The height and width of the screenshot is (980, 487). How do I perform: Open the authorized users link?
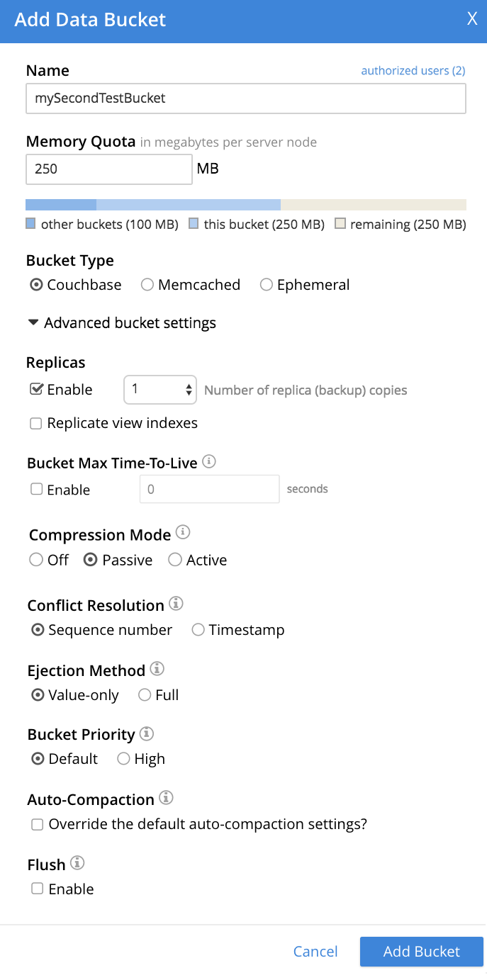pos(413,70)
